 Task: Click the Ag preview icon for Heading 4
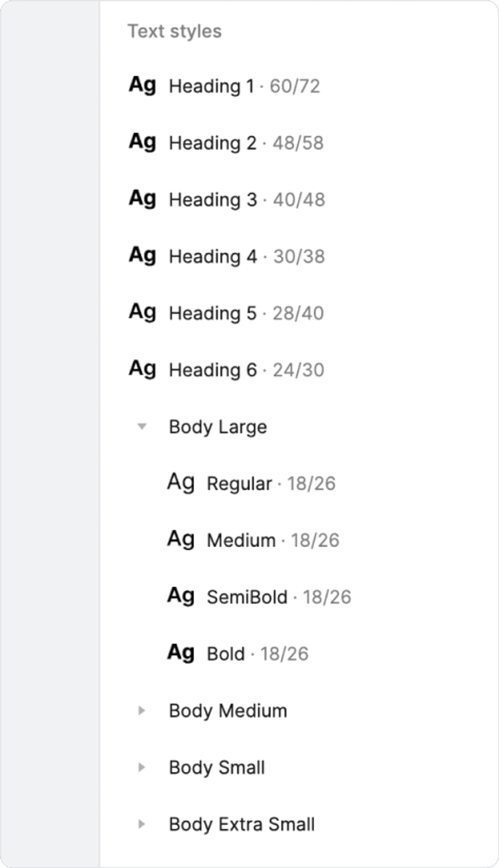tap(142, 256)
